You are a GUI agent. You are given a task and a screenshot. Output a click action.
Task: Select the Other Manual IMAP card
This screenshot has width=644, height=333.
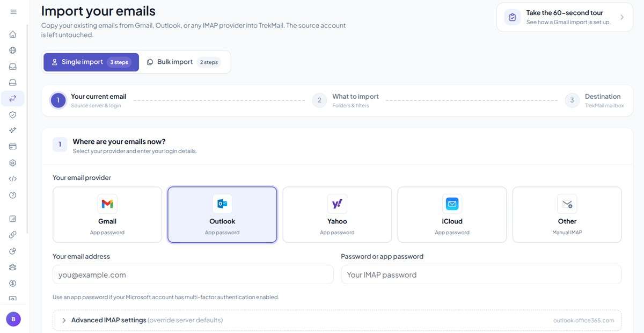567,215
